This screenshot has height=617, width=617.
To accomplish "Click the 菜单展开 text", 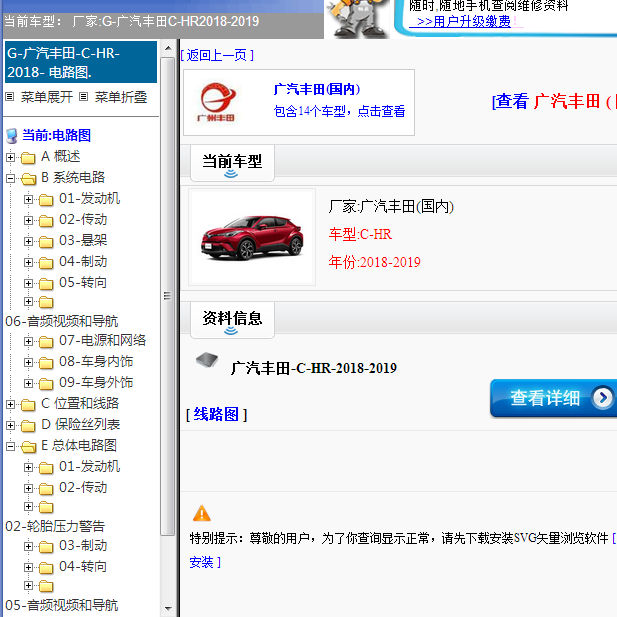I will (47, 97).
